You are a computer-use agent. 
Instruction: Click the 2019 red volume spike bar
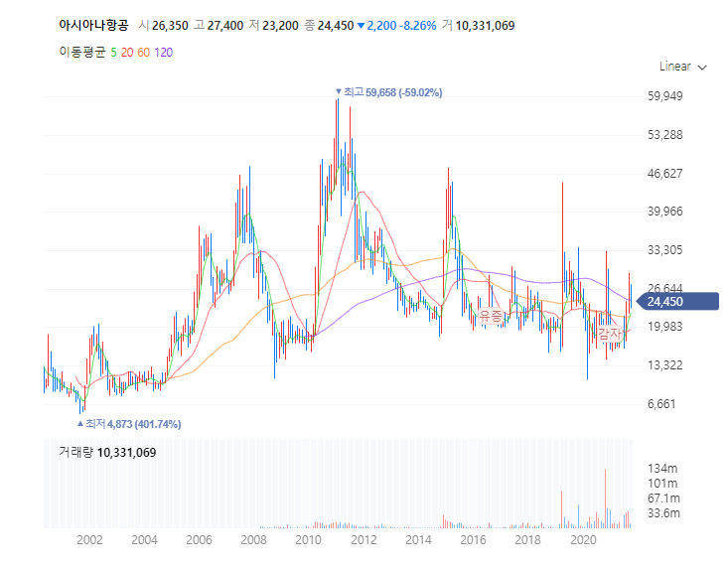click(562, 509)
